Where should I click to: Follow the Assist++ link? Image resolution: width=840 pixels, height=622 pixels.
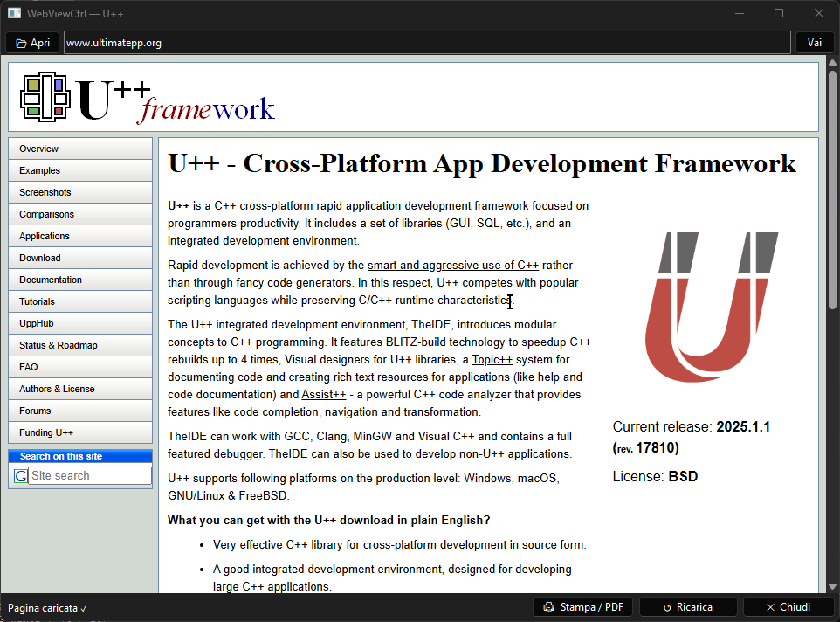tap(324, 394)
